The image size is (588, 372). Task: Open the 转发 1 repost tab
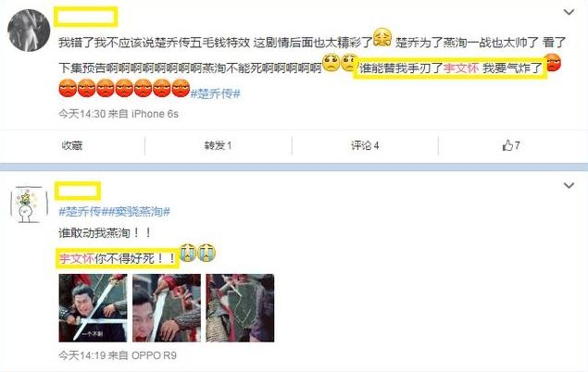pyautogui.click(x=218, y=145)
